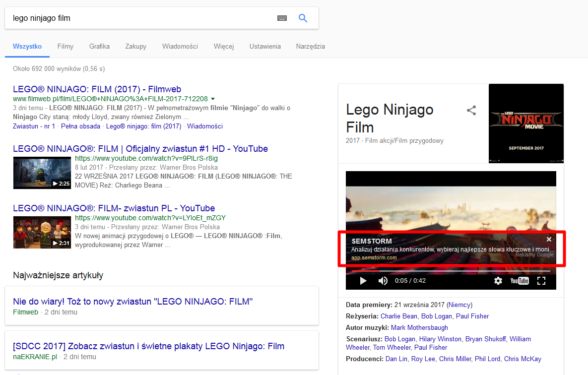Screen dimensions: 588x375
Task: Click the 2:31 video thumbnail
Action: click(x=42, y=233)
